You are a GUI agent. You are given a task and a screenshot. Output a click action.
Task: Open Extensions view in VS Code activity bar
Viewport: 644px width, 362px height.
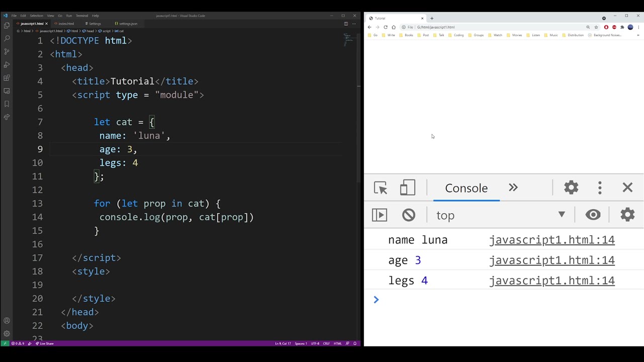7,78
